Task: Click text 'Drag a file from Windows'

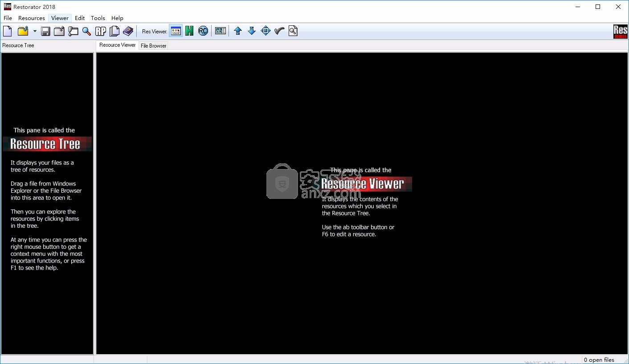Action: 43,184
